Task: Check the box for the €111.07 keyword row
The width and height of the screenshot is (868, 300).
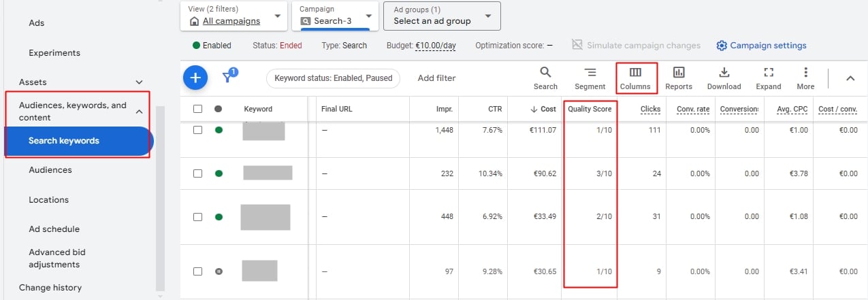Action: pyautogui.click(x=198, y=130)
